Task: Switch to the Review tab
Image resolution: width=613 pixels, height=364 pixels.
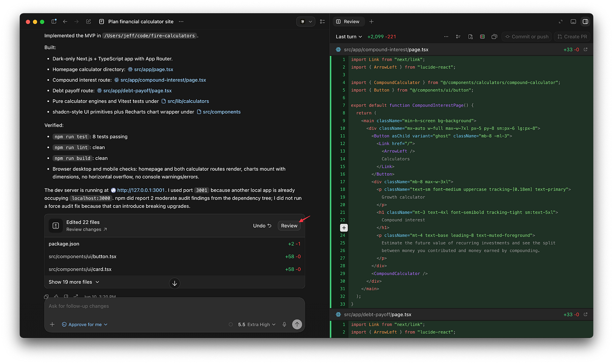Action: [348, 21]
